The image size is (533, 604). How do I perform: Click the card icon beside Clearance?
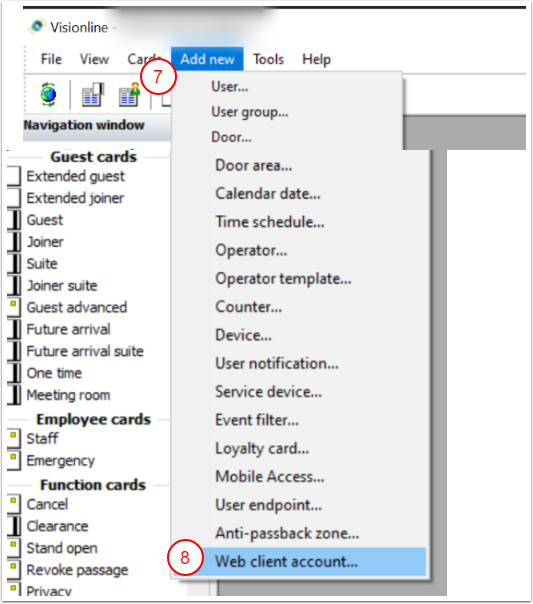coord(14,526)
